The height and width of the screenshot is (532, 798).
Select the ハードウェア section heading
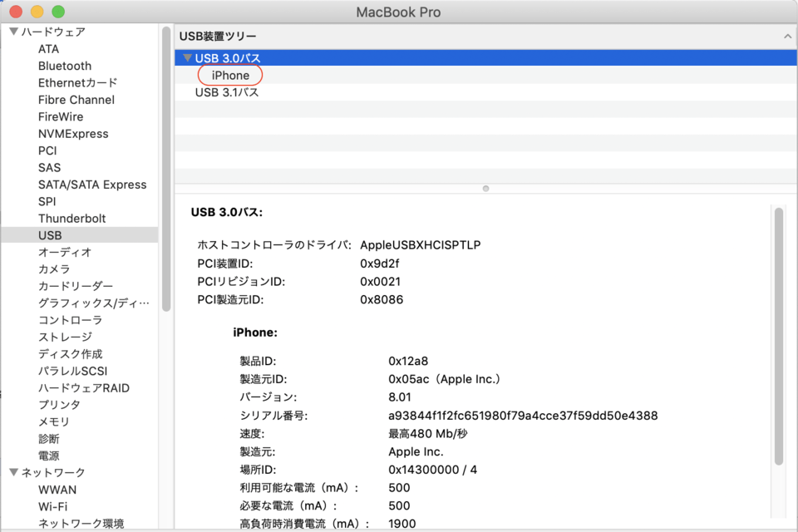[x=53, y=32]
